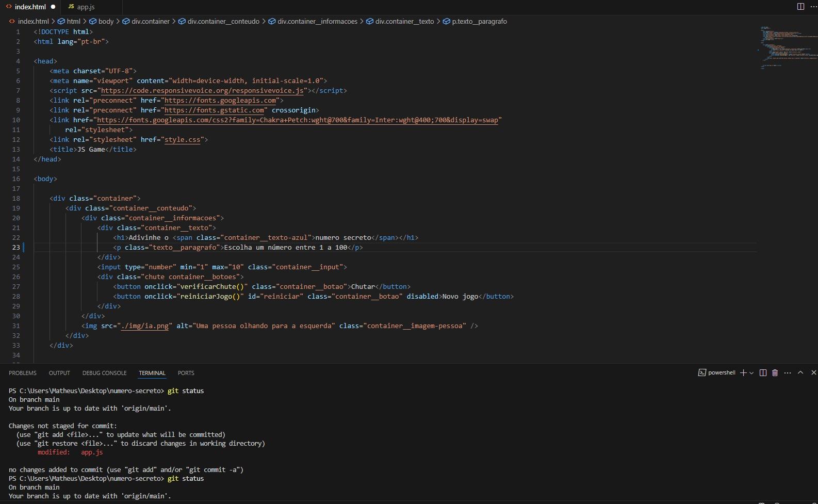
Task: Close the terminal panel
Action: point(813,372)
